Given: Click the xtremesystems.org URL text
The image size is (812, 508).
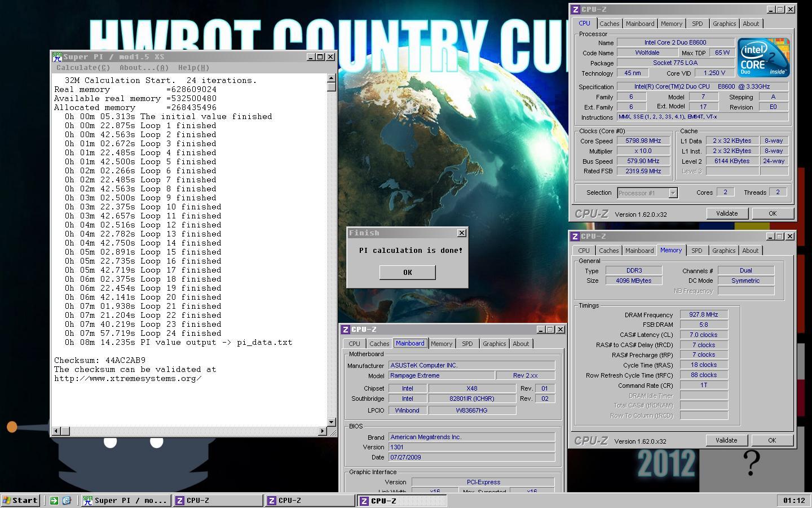Looking at the screenshot, I should (x=127, y=378).
